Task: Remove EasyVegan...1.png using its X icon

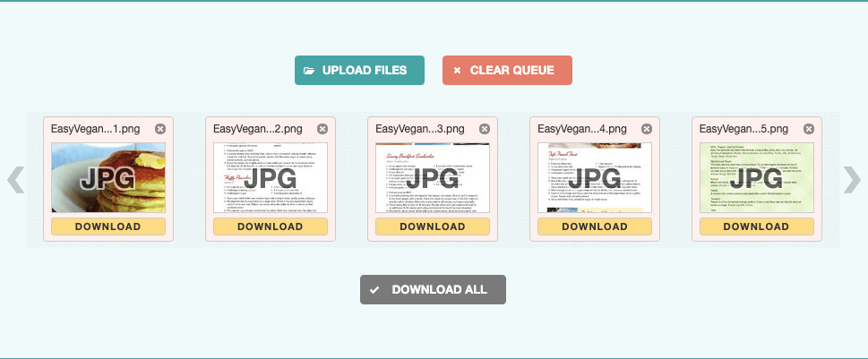Action: (160, 129)
